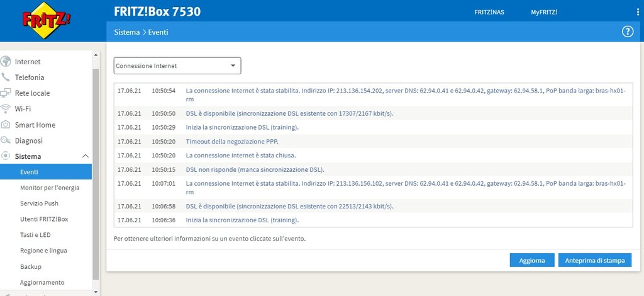Click the 'Per ottenere ulteriori informazioni' hint text
This screenshot has width=644, height=296.
click(209, 238)
